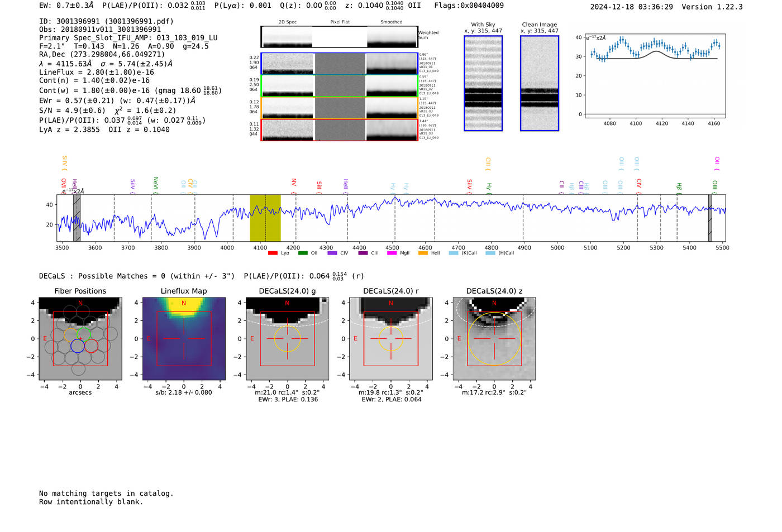The width and height of the screenshot is (782, 532).
Task: Click the Weighted Sum 2D spectrum strip
Action: click(339, 37)
